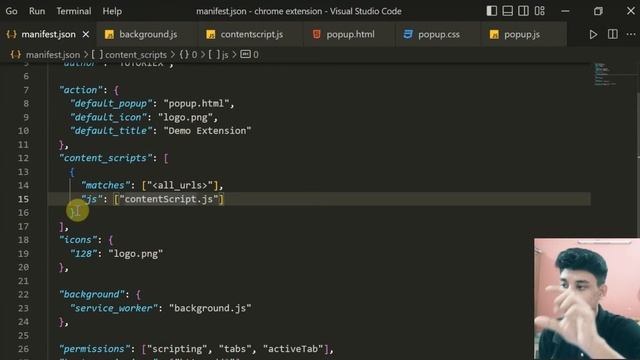Click the background.js tab file icon
Viewport: 640px width, 360px height.
point(109,35)
